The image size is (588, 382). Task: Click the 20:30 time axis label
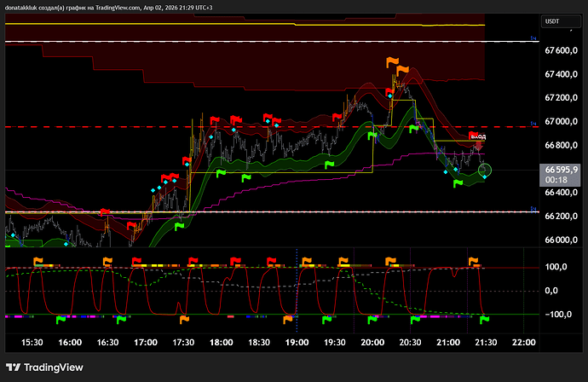(410, 343)
